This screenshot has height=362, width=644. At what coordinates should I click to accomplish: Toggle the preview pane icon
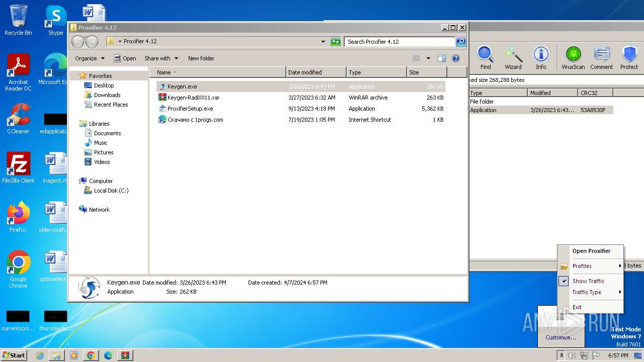pyautogui.click(x=441, y=58)
